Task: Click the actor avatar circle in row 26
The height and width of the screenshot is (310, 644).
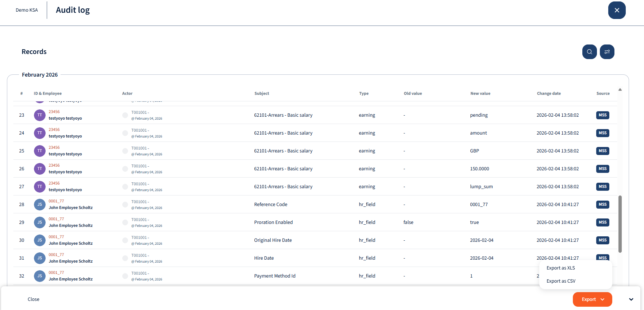Action: 125,169
